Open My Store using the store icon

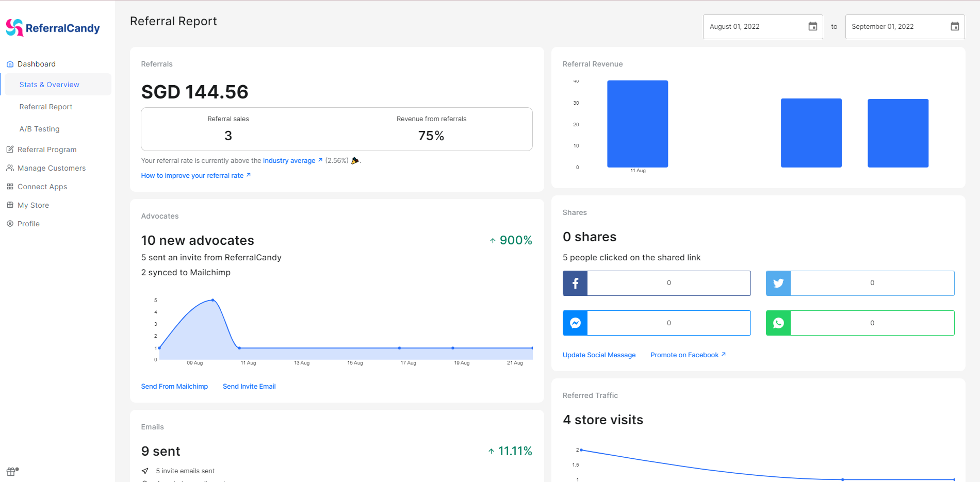pyautogui.click(x=10, y=205)
